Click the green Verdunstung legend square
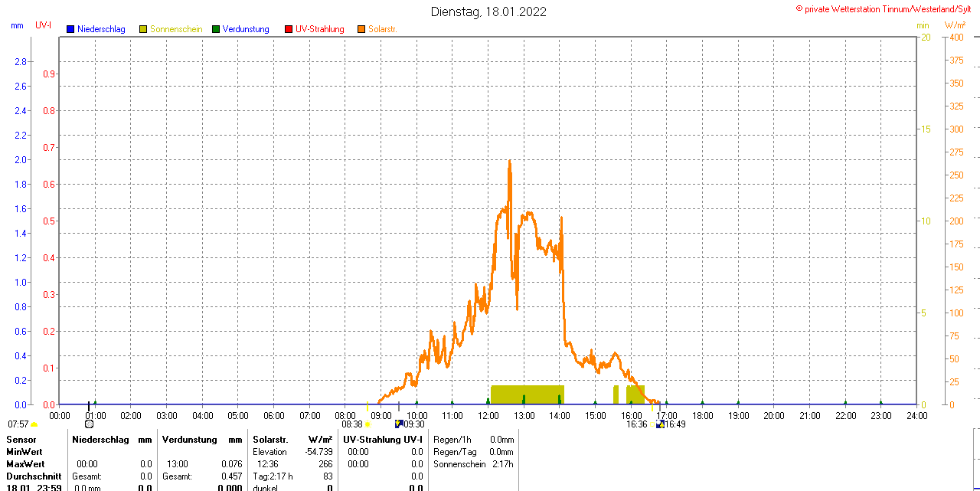The width and height of the screenshot is (980, 491). coord(216,29)
